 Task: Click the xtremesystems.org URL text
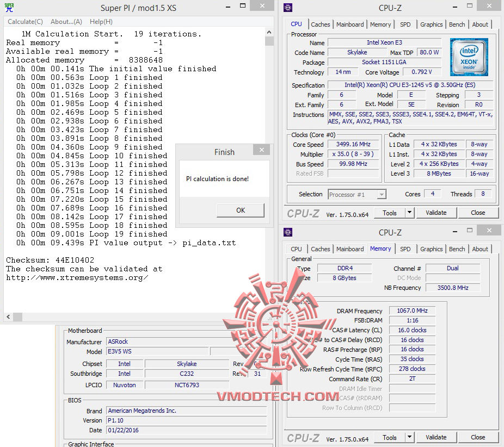click(x=77, y=277)
